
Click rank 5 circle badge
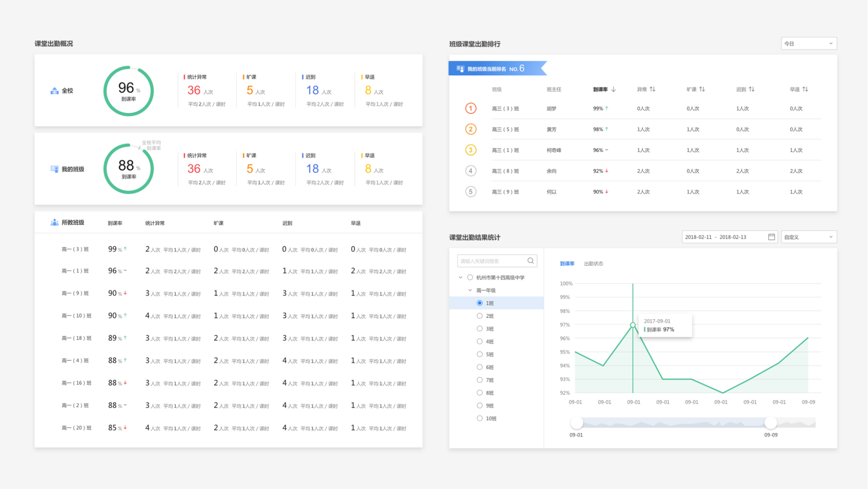pyautogui.click(x=470, y=191)
